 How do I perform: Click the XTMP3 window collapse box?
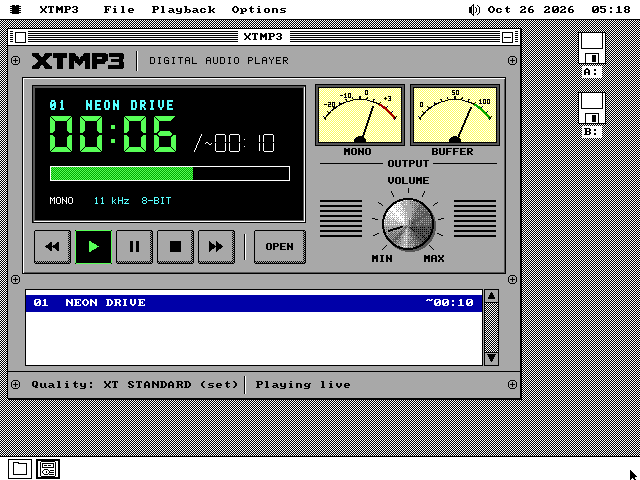(x=507, y=37)
